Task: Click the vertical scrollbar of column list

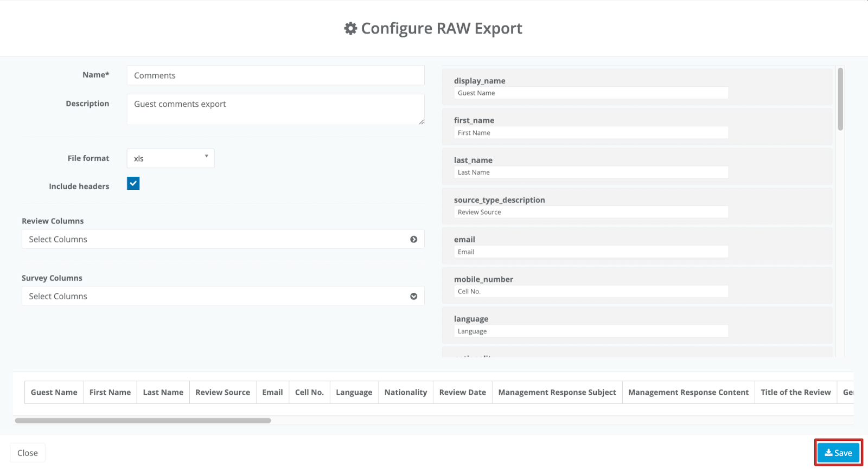Action: click(x=840, y=99)
